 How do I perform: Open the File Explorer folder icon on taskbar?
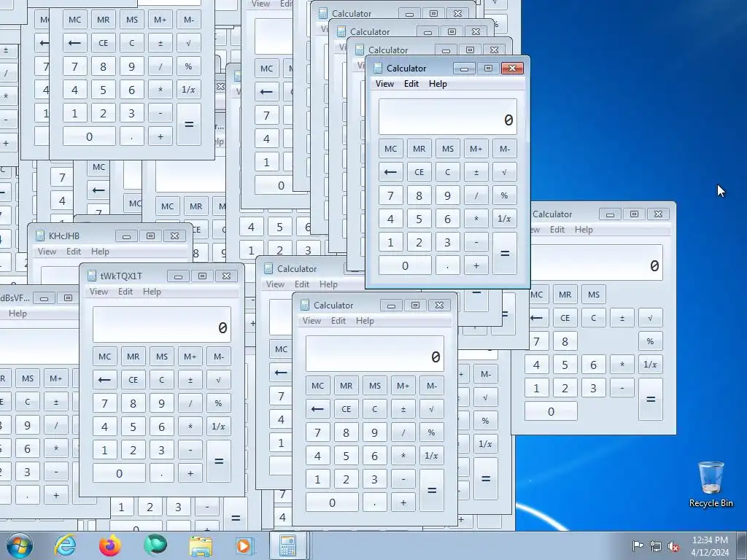click(x=201, y=546)
